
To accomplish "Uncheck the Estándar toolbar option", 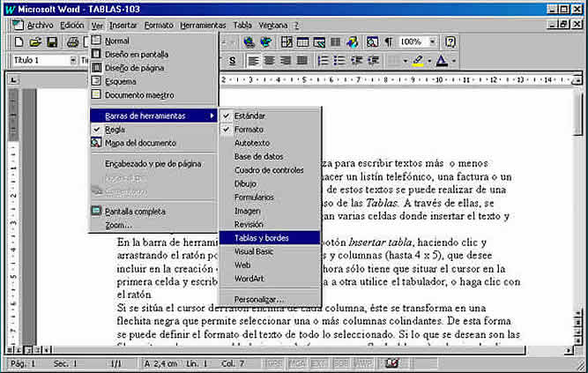I will tap(249, 116).
